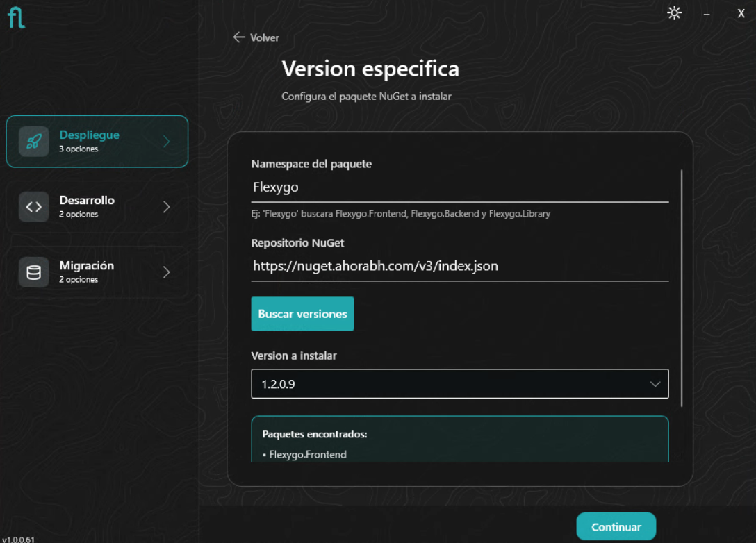The width and height of the screenshot is (756, 543).
Task: Click the form's vertical scrollbar
Action: coord(682,288)
